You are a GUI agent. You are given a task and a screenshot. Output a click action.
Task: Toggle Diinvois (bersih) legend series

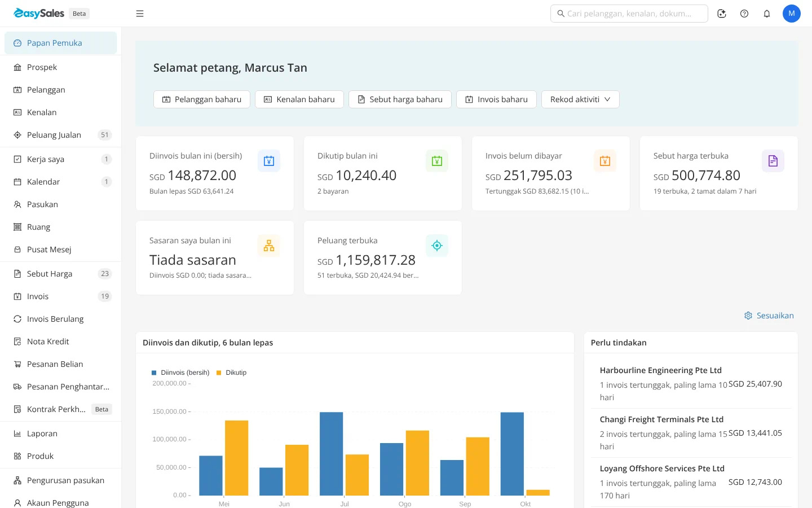pos(180,373)
